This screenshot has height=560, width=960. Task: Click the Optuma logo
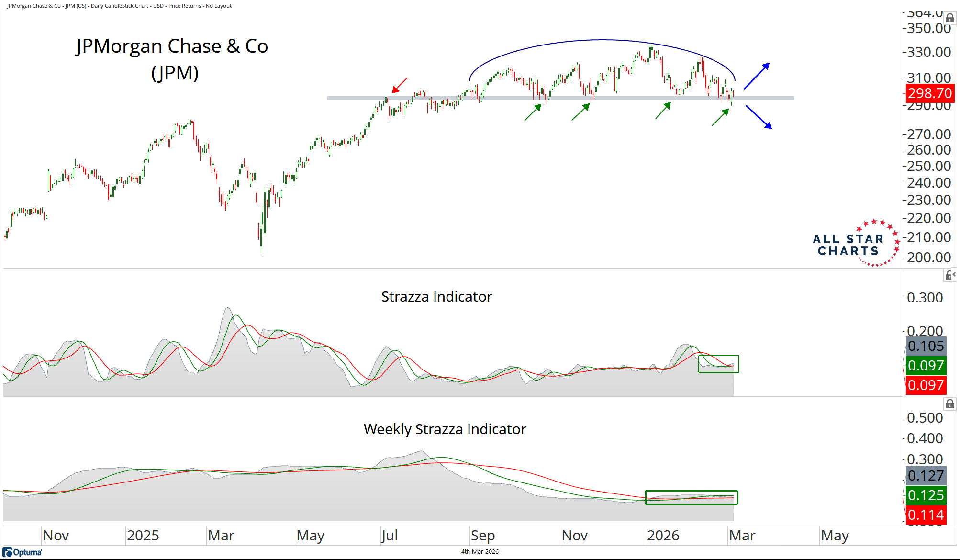pyautogui.click(x=22, y=552)
